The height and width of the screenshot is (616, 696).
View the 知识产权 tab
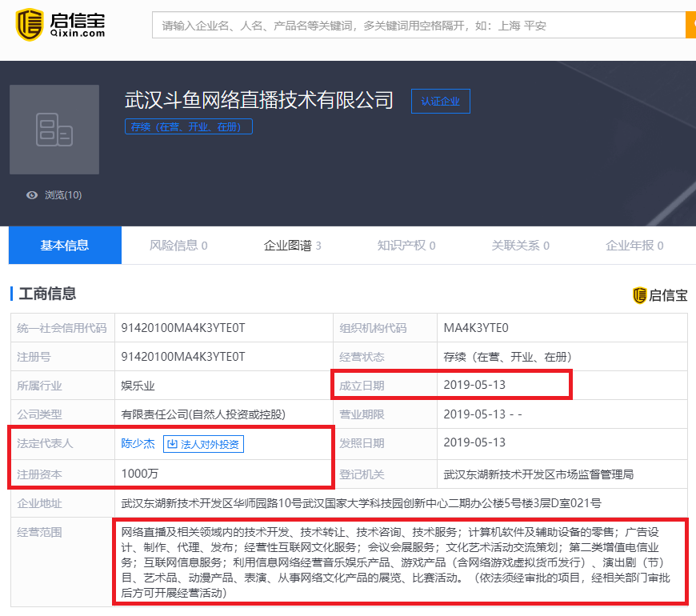[x=406, y=246]
